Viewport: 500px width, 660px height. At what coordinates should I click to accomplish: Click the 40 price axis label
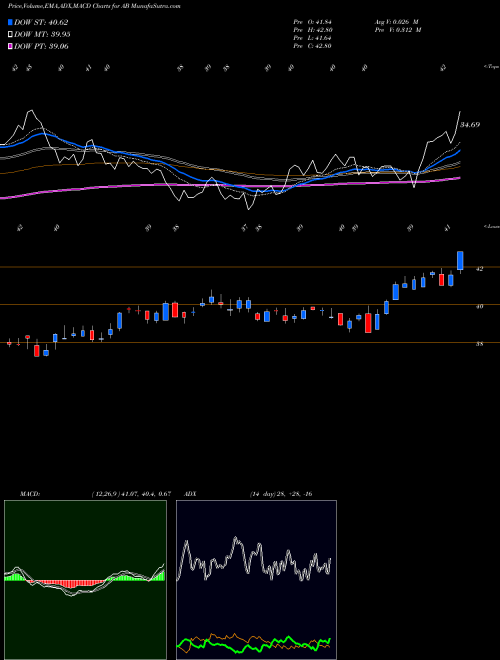click(x=479, y=306)
